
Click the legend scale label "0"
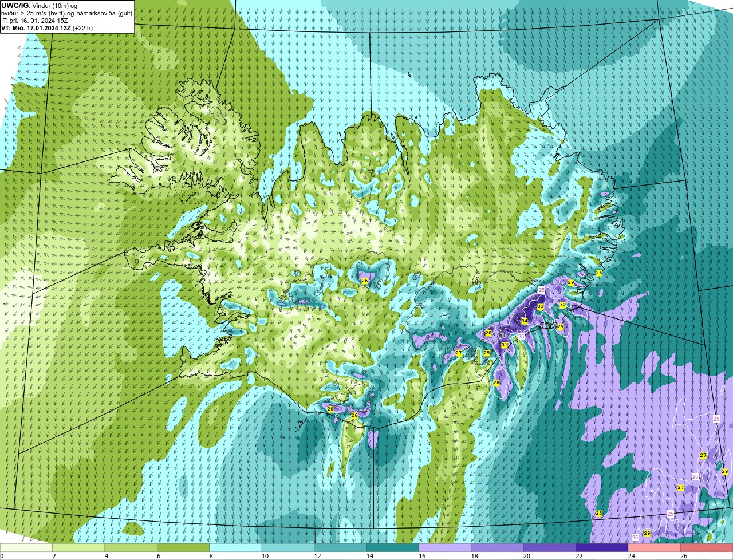[x=2, y=556]
